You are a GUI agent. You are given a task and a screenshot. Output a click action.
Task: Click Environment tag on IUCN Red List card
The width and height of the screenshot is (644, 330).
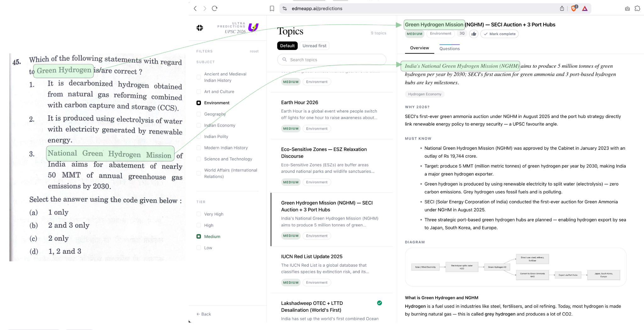(317, 283)
